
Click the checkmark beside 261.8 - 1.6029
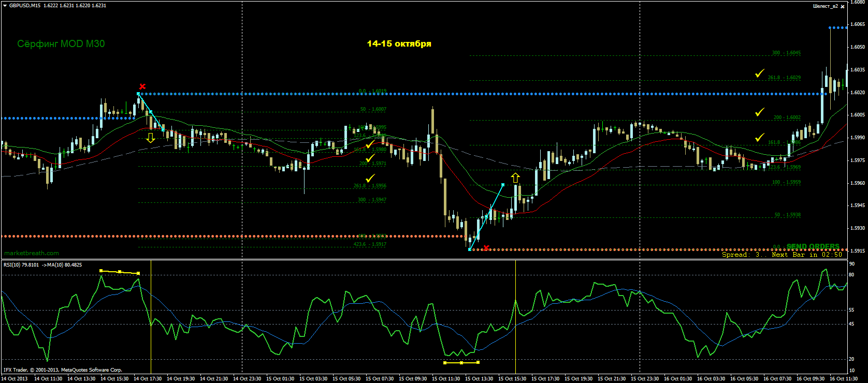[759, 73]
